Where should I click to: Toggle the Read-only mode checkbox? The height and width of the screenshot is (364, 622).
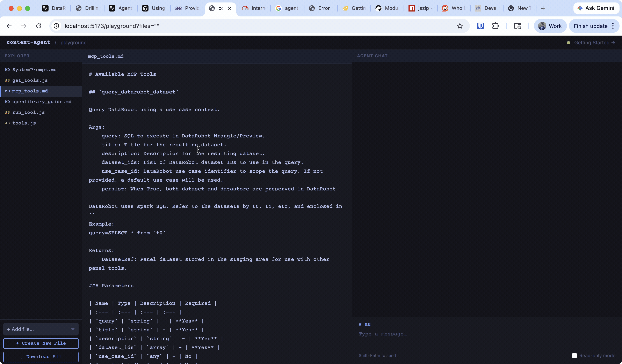[574, 356]
